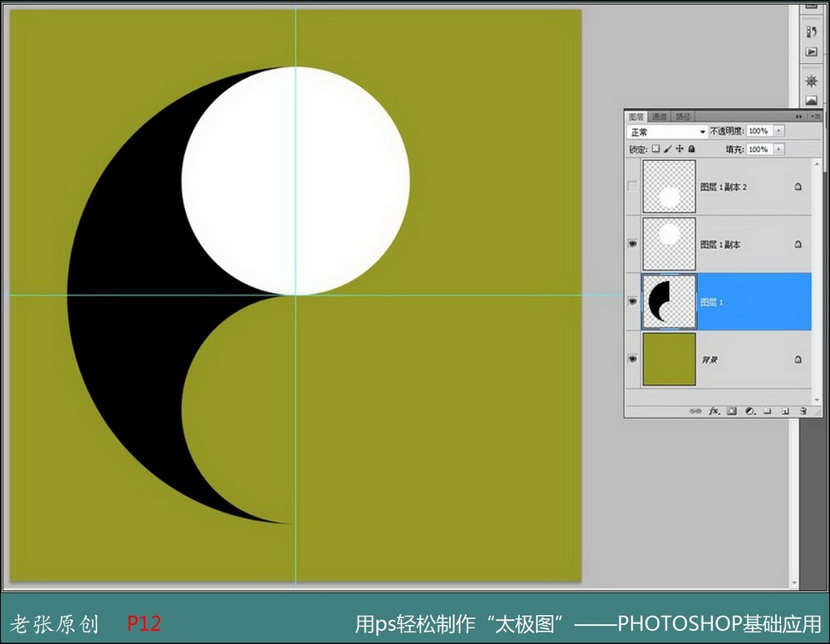This screenshot has height=644, width=830.
Task: Open the layers panel options menu
Action: [x=815, y=116]
